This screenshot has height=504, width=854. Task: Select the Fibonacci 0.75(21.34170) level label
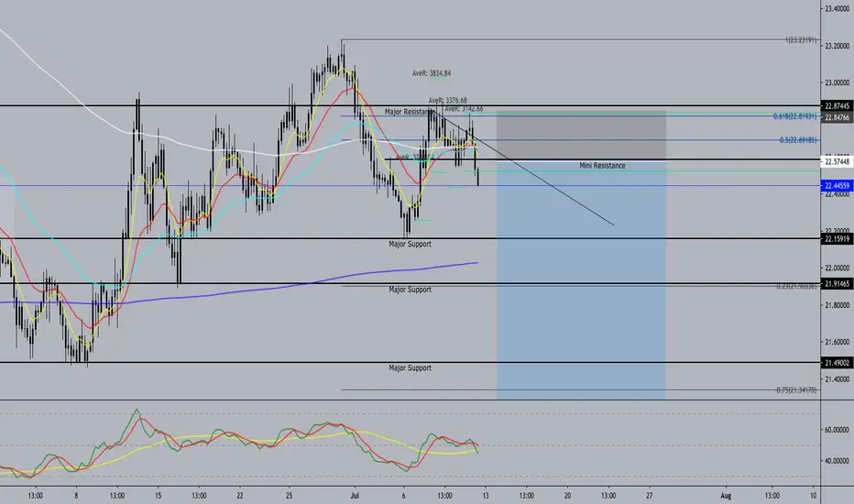click(x=796, y=390)
